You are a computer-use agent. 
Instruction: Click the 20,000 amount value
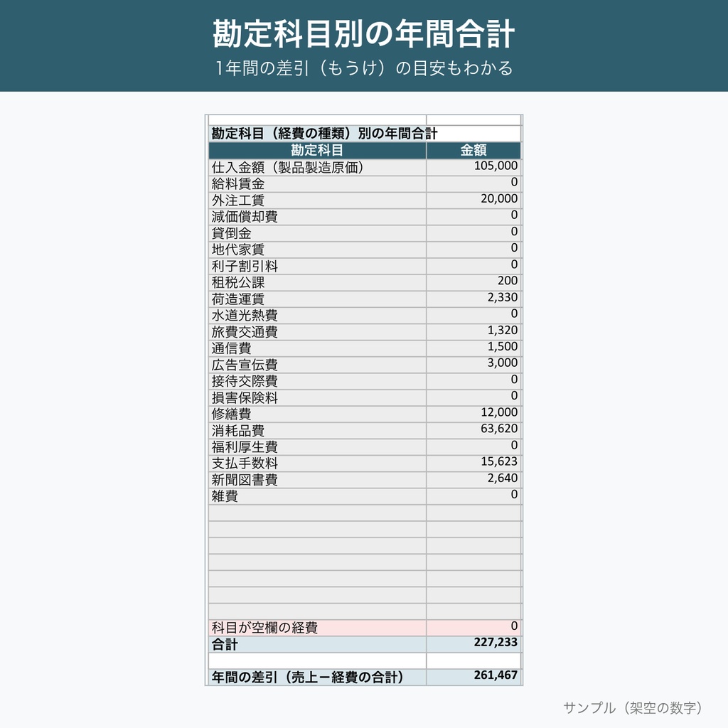tap(498, 199)
